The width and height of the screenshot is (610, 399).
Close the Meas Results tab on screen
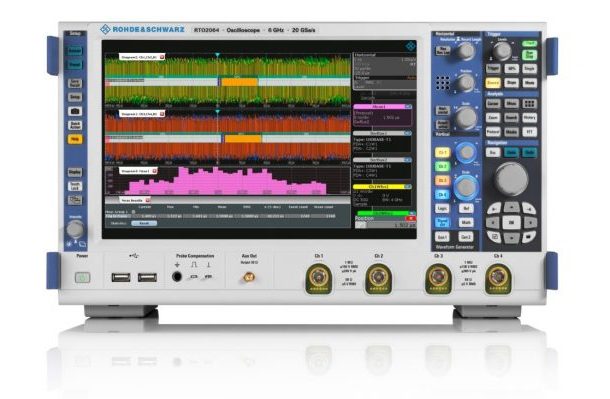click(x=148, y=200)
